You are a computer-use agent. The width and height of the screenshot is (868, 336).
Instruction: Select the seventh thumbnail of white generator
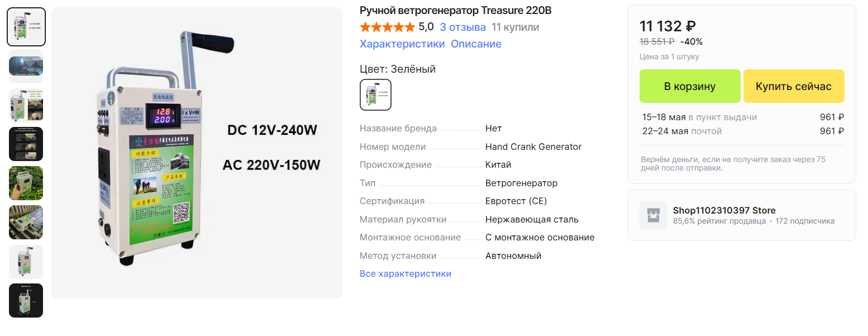point(26,262)
